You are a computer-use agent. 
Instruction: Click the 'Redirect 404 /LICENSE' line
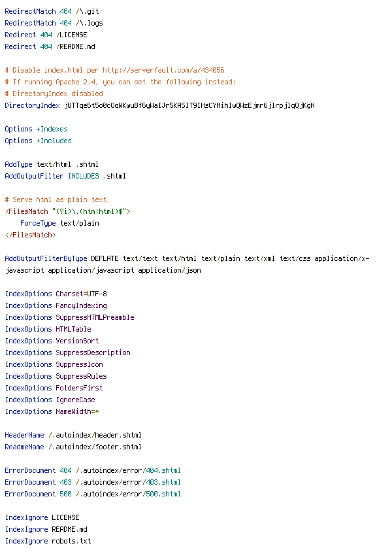46,35
